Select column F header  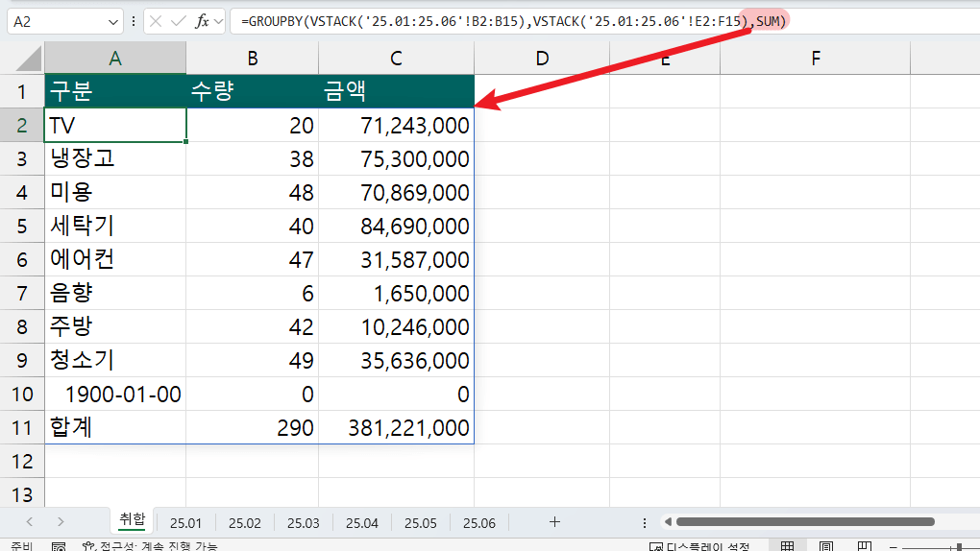(x=815, y=59)
